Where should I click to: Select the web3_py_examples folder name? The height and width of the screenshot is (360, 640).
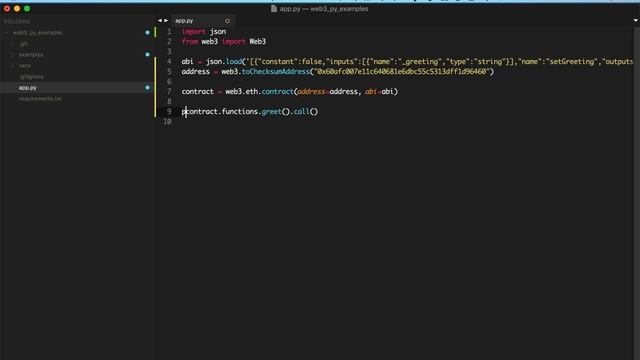tap(38, 33)
